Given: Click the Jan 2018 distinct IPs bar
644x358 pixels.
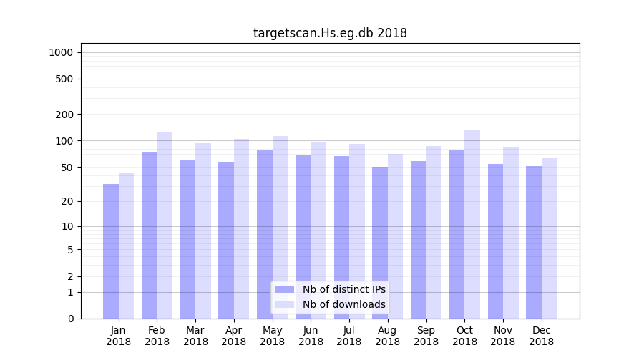Looking at the screenshot, I should (x=111, y=251).
